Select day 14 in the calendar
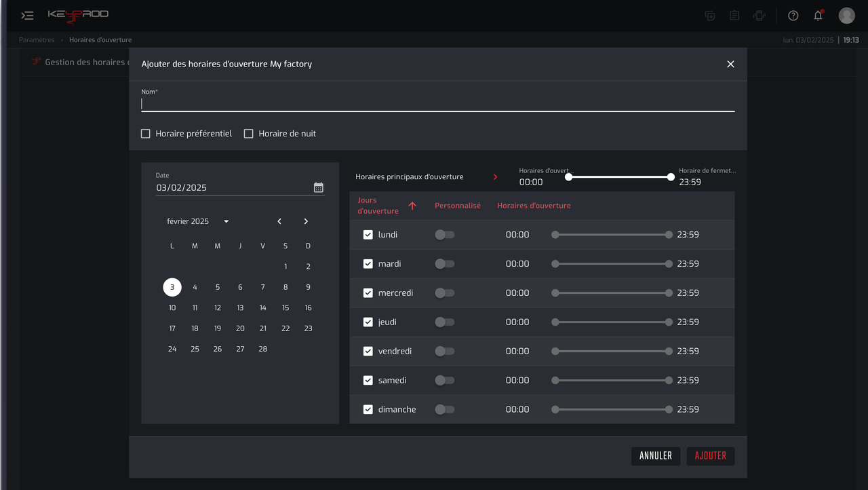Viewport: 868px width, 490px height. coord(263,308)
